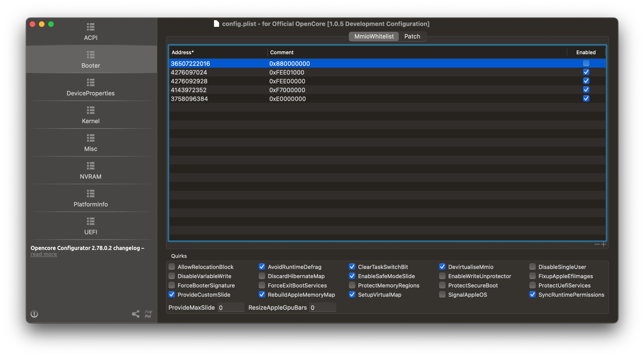Click the share icon in the sidebar footer
The height and width of the screenshot is (357, 644).
(136, 314)
